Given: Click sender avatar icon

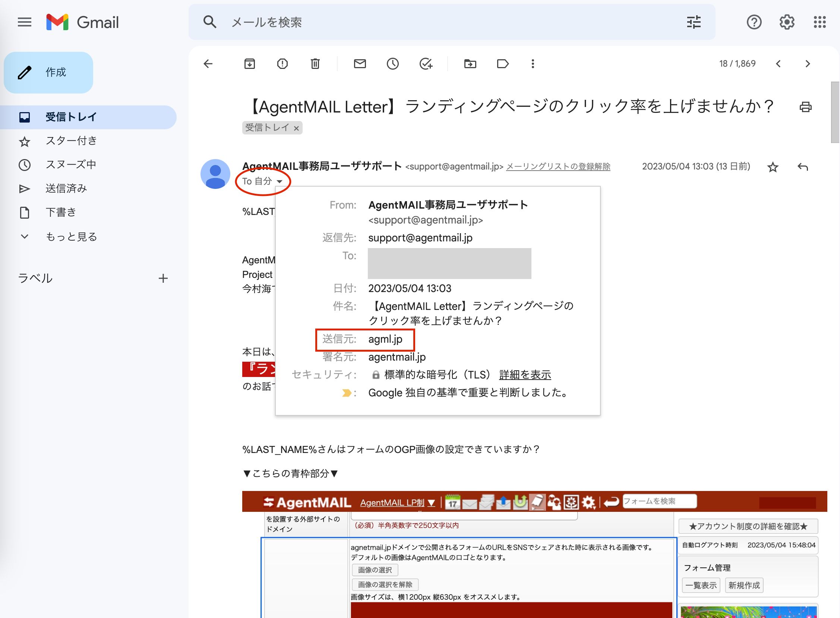Looking at the screenshot, I should pyautogui.click(x=215, y=174).
